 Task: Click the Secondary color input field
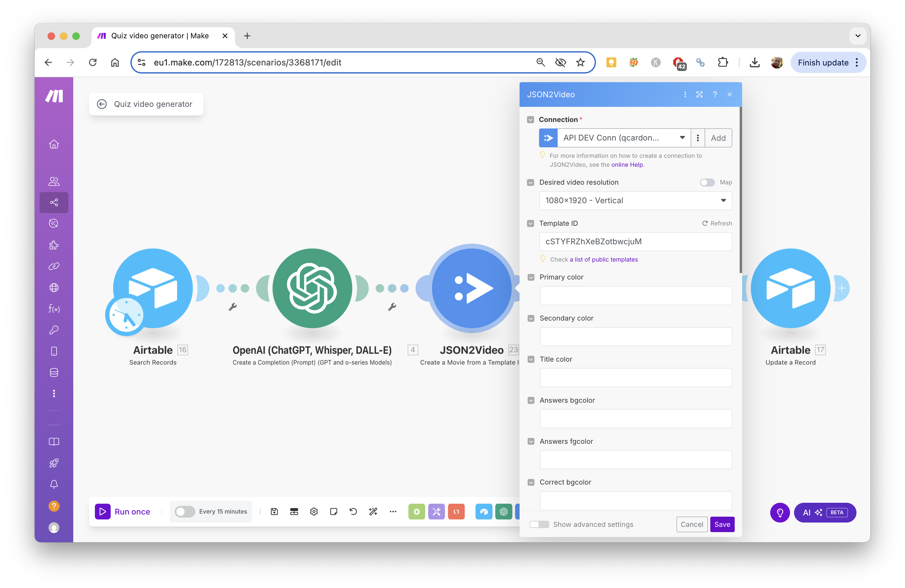635,337
